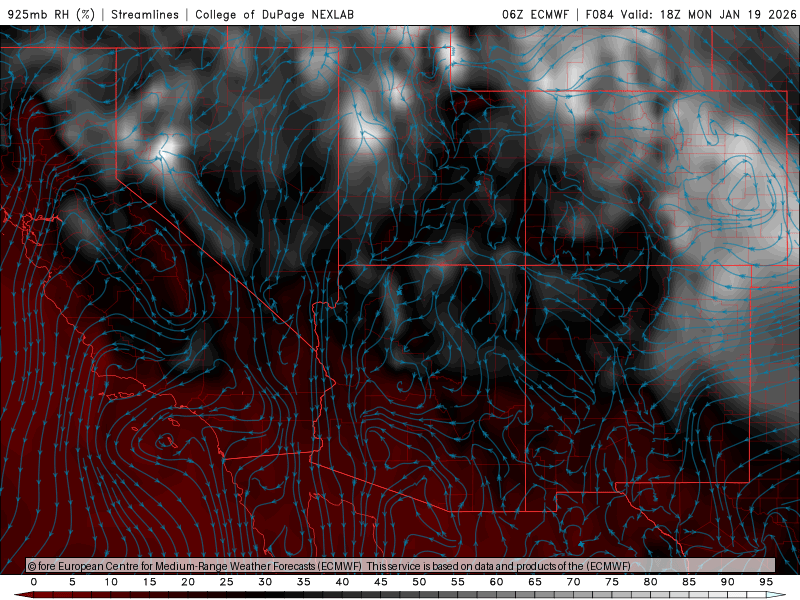Click the 35 label on the humidity legend
The image size is (800, 600).
pyautogui.click(x=304, y=582)
